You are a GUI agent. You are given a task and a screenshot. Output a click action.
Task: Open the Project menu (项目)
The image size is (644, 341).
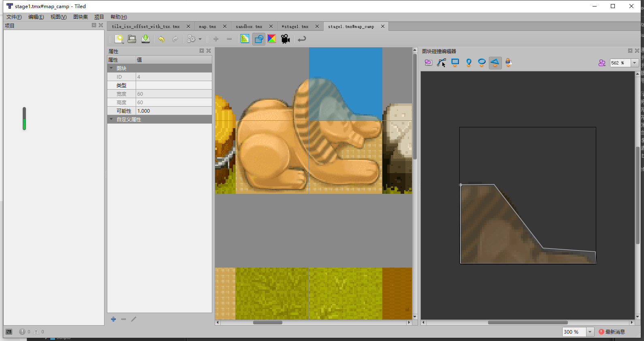(99, 17)
